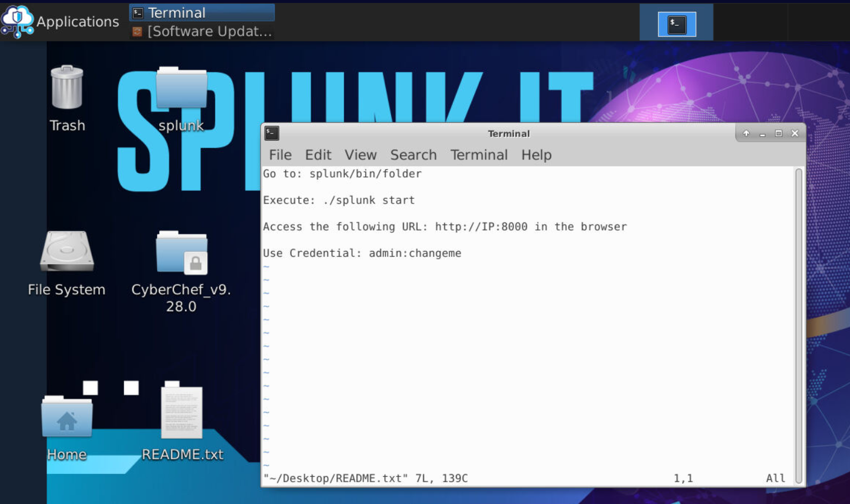This screenshot has height=504, width=850.
Task: Select the splunk folder icon
Action: click(x=181, y=88)
